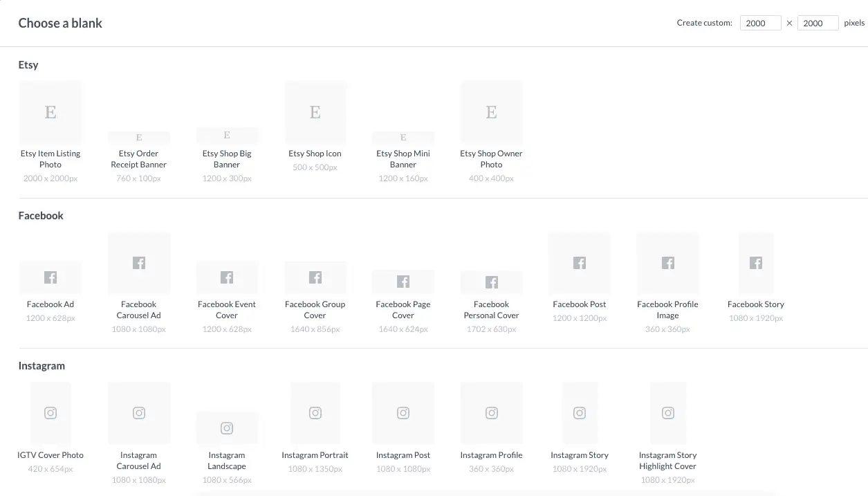868x496 pixels.
Task: Choose the Instagram Carousel Ad template
Action: click(x=139, y=413)
